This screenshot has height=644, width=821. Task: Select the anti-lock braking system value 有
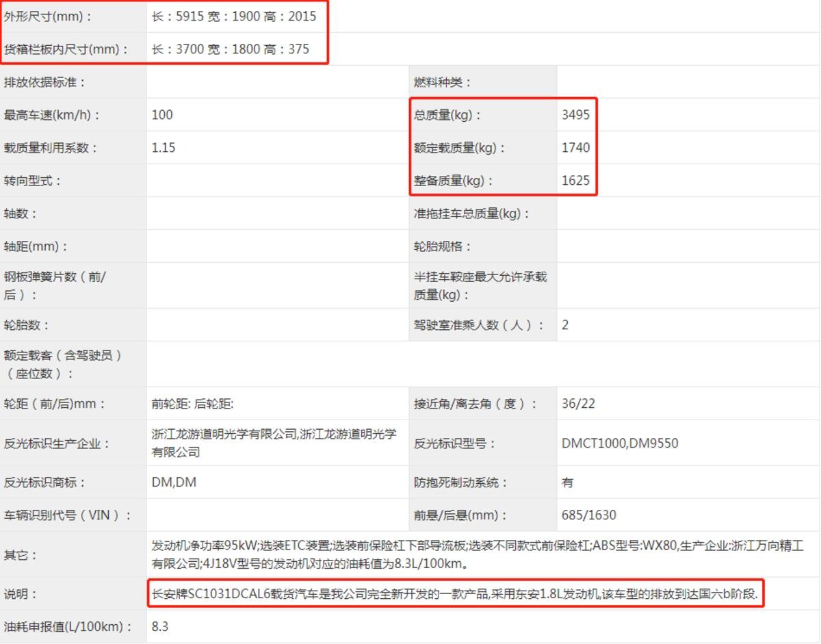tap(567, 482)
